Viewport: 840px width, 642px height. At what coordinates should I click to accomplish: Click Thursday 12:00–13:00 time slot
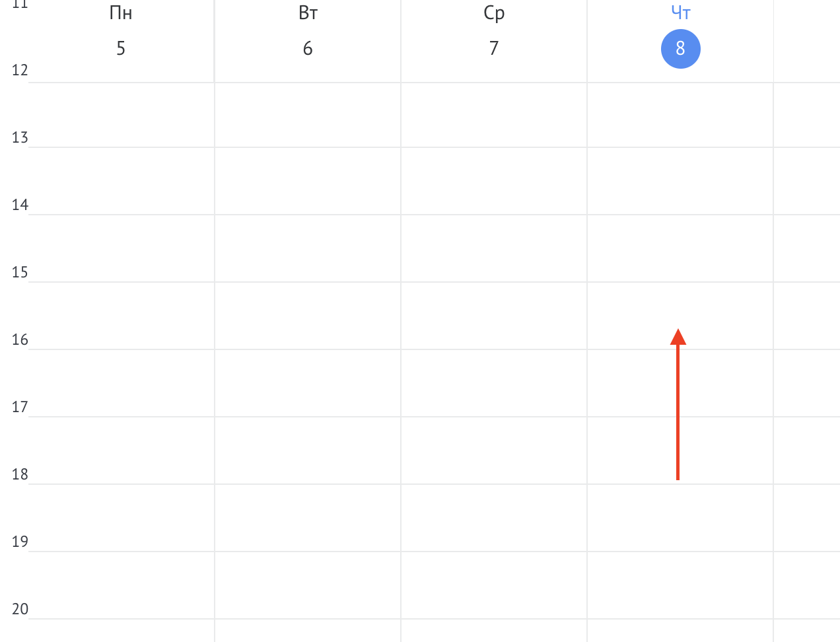tap(680, 115)
